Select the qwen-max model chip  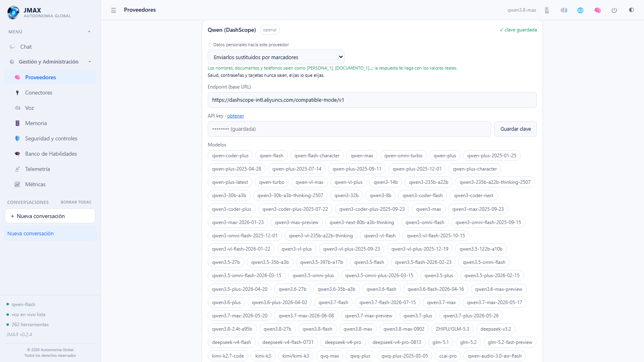click(362, 156)
